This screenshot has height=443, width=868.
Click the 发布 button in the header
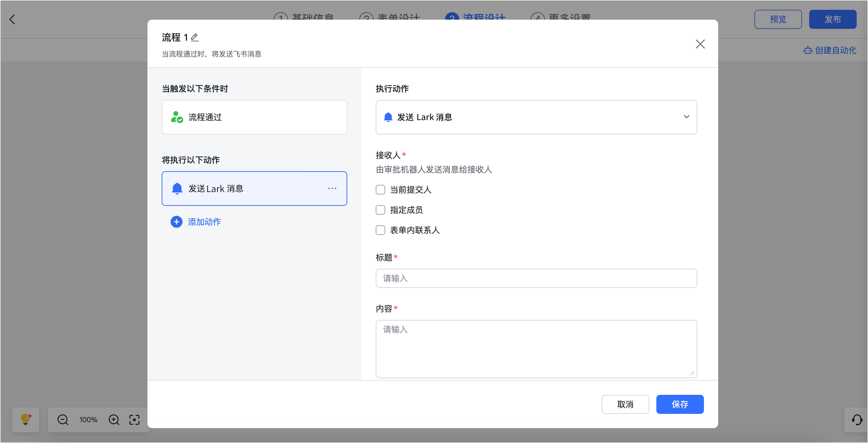click(832, 19)
